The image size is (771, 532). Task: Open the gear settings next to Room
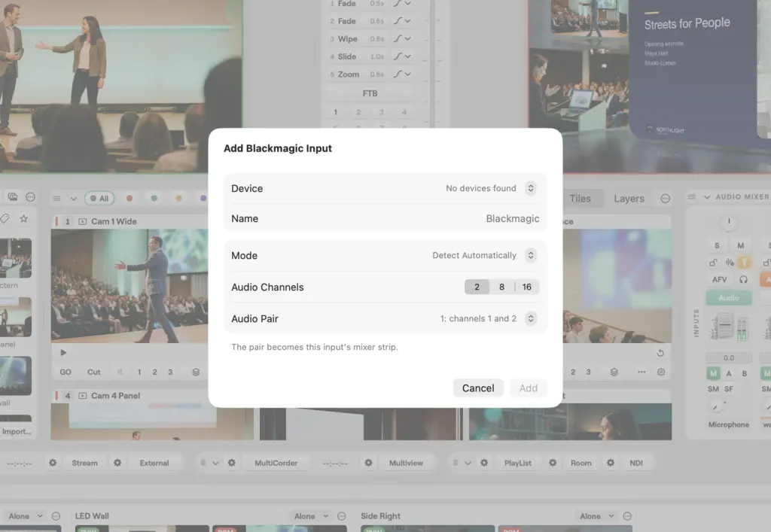pyautogui.click(x=553, y=463)
